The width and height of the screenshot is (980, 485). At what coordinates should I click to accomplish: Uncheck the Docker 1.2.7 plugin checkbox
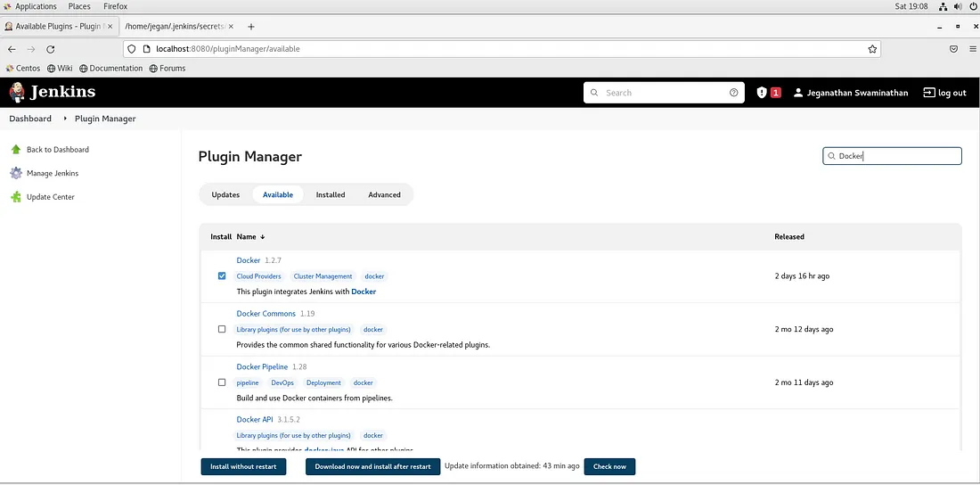tap(222, 276)
